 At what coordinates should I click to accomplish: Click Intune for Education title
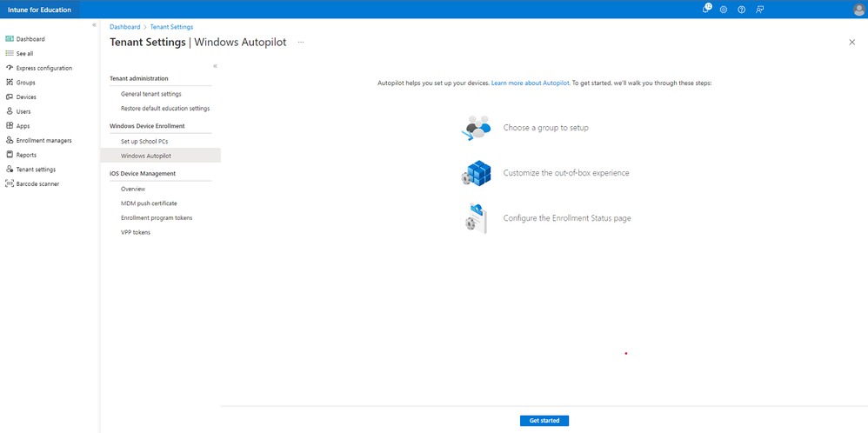(39, 10)
